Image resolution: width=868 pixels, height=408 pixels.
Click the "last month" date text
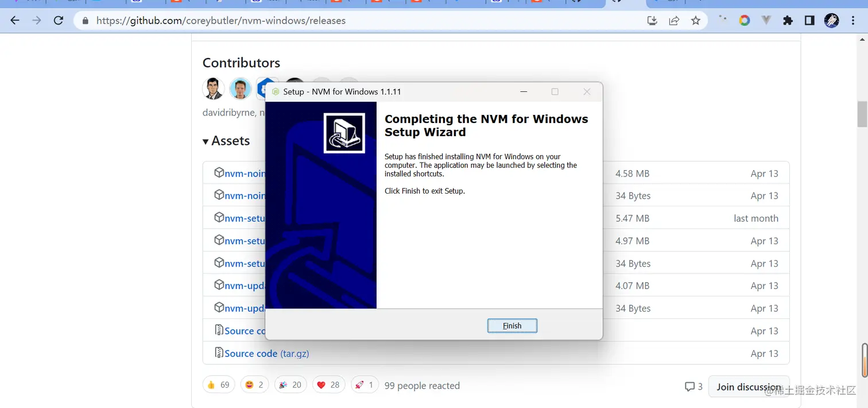point(756,218)
